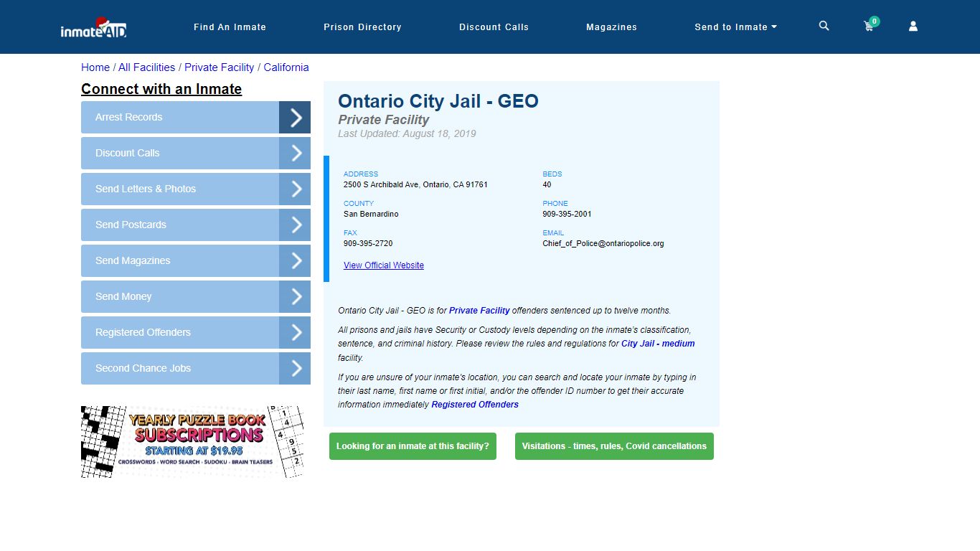980x551 pixels.
Task: Click the arrow beside Arrest Records
Action: 295,117
